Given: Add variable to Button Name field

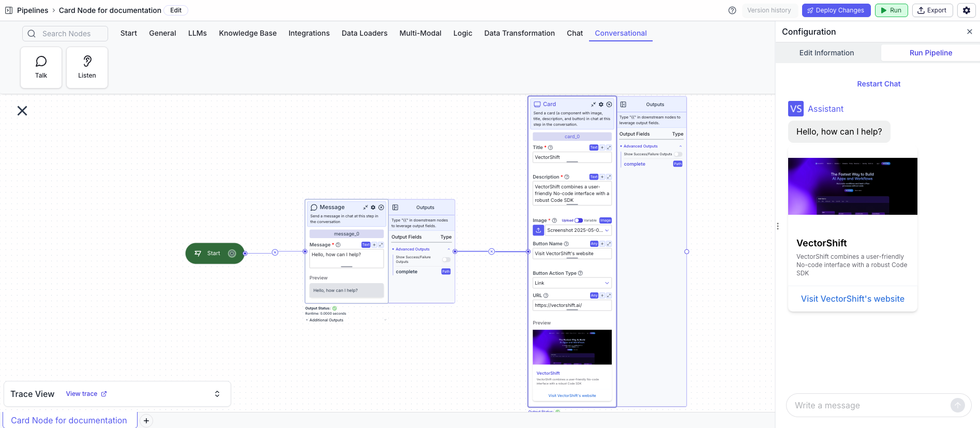Looking at the screenshot, I should point(602,244).
